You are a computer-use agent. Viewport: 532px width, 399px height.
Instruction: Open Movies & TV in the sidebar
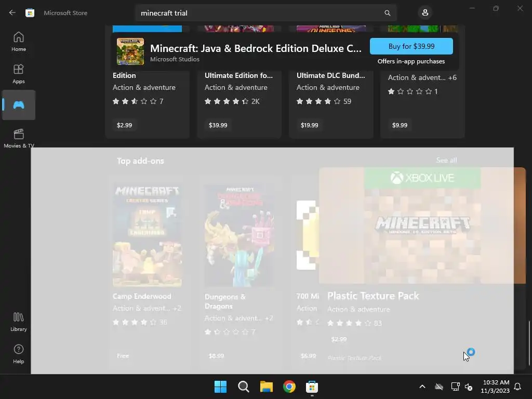[x=19, y=138]
